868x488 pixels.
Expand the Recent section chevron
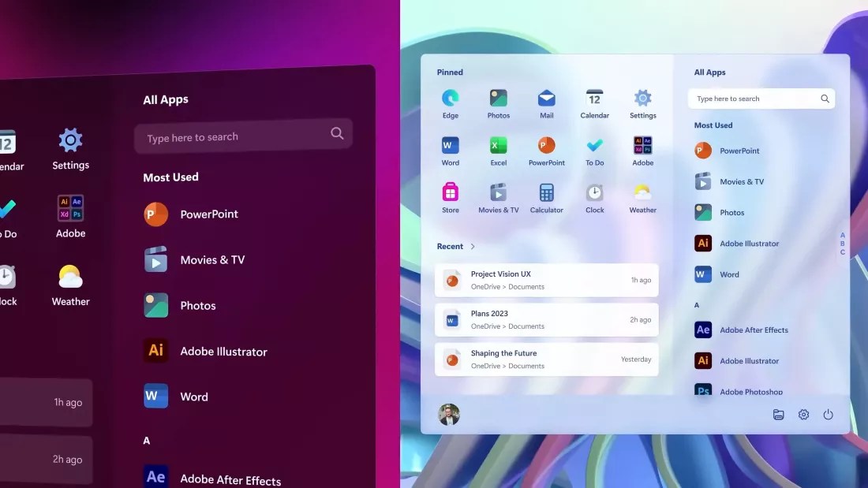pyautogui.click(x=473, y=246)
